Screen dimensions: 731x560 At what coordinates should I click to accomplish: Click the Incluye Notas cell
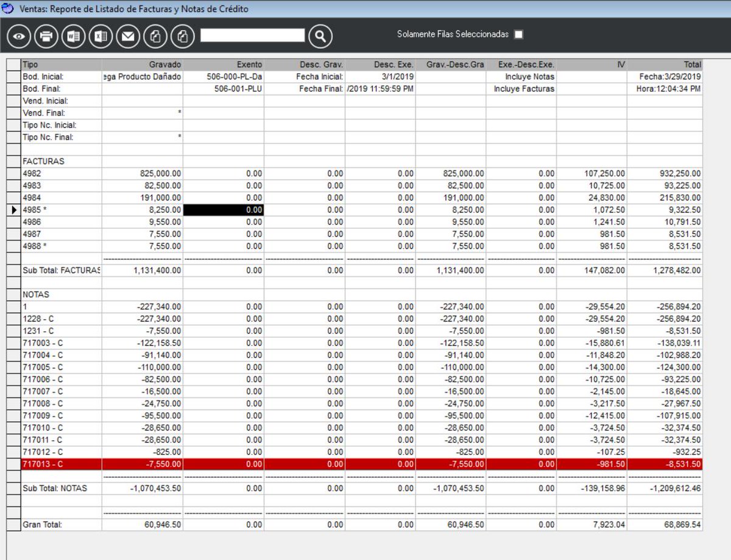(x=521, y=77)
